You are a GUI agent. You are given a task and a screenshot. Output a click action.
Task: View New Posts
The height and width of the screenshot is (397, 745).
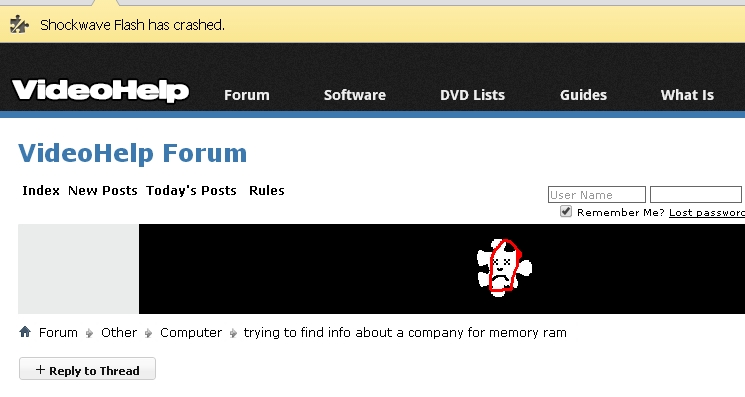pyautogui.click(x=103, y=190)
